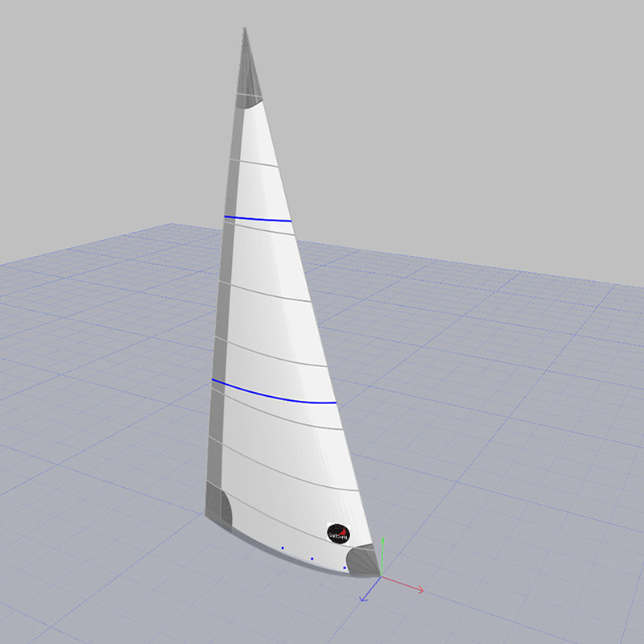The height and width of the screenshot is (644, 644).
Task: Select the lower blue line across the sail
Action: [274, 394]
